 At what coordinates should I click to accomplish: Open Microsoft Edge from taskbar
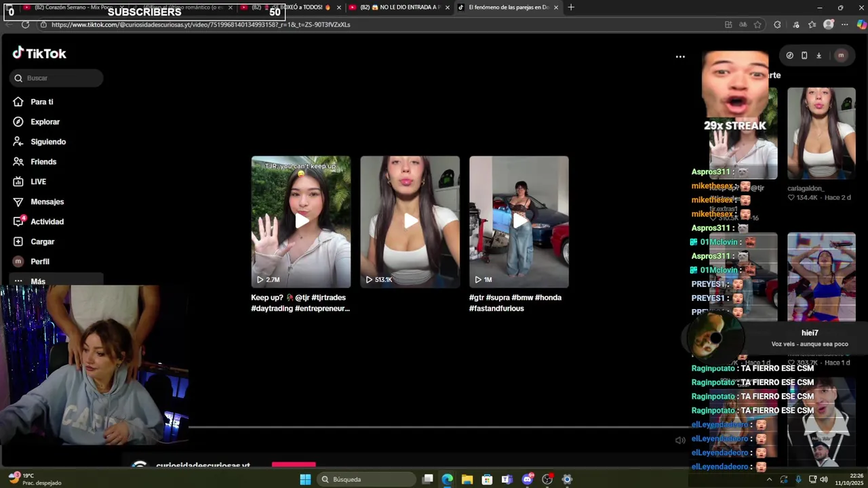(448, 479)
